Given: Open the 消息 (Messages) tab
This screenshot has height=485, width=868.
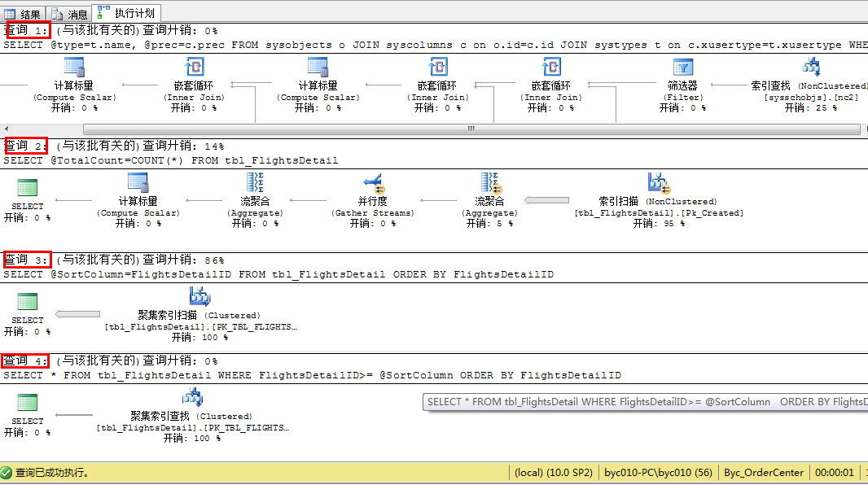Looking at the screenshot, I should pos(69,13).
